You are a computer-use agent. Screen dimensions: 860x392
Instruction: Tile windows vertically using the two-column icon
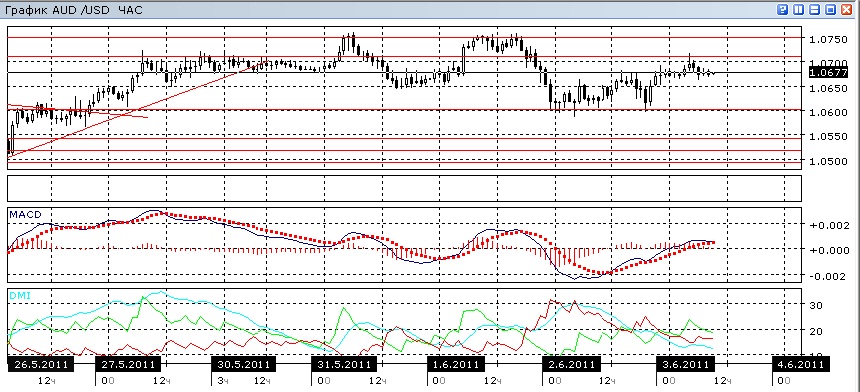[799, 9]
